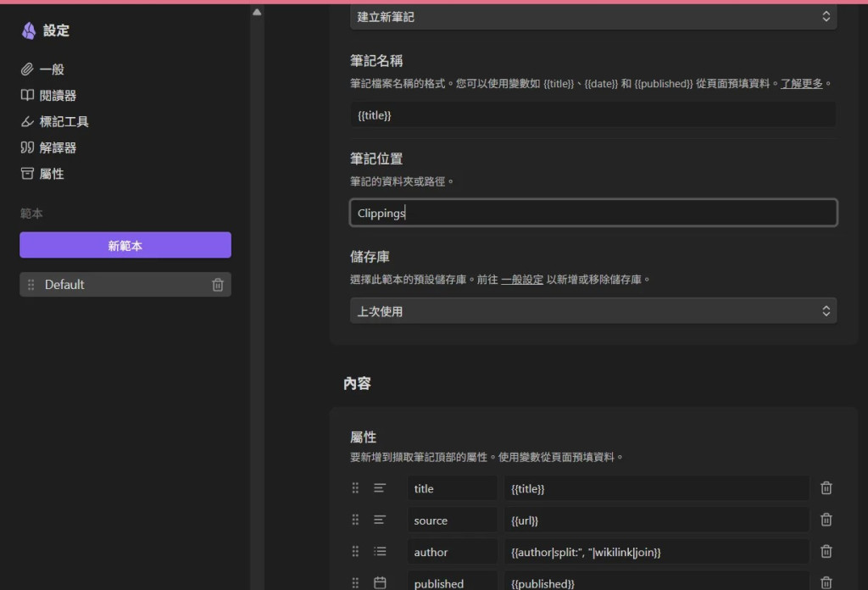868x590 pixels.
Task: Edit the published property name field
Action: [x=453, y=582]
